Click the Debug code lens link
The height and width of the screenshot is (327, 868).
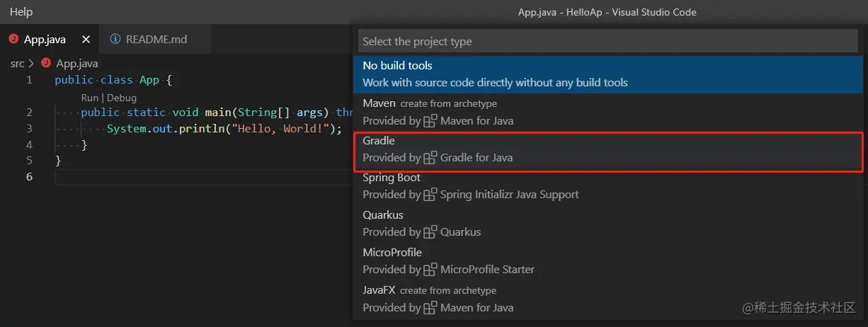click(x=122, y=98)
